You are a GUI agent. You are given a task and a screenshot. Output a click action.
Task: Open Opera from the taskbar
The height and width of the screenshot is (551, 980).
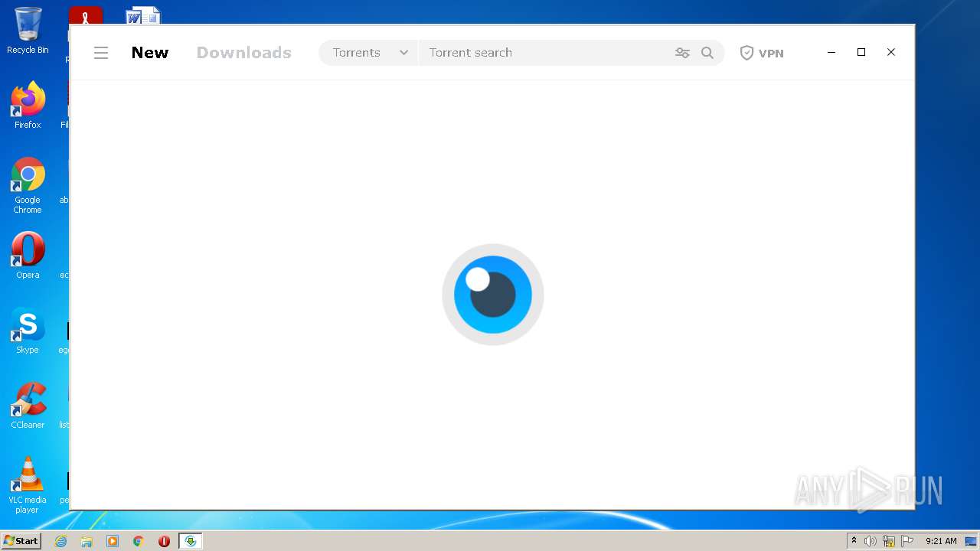[164, 541]
